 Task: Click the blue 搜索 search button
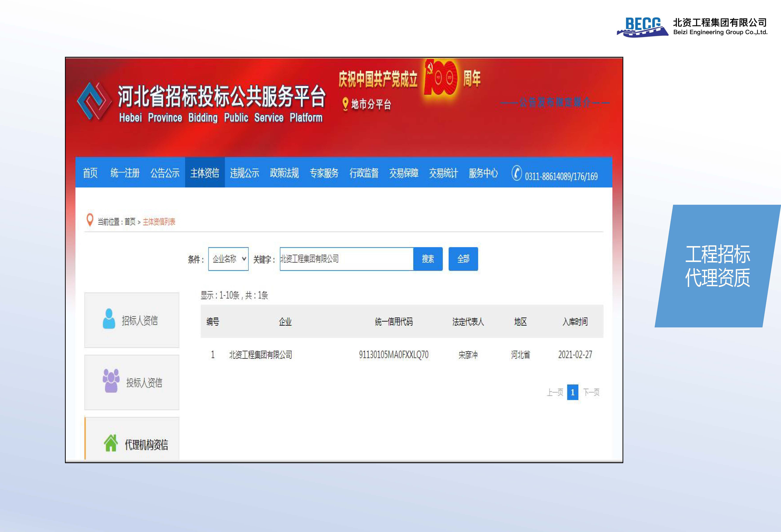(x=428, y=259)
